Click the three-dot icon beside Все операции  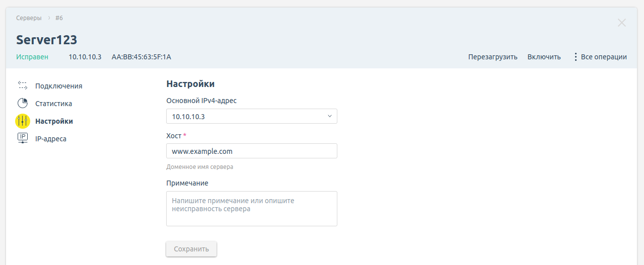(576, 57)
